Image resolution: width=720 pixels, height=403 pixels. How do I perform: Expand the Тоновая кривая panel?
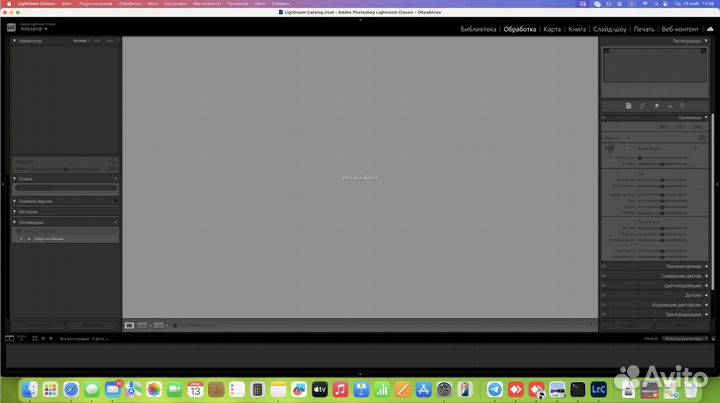tap(706, 266)
